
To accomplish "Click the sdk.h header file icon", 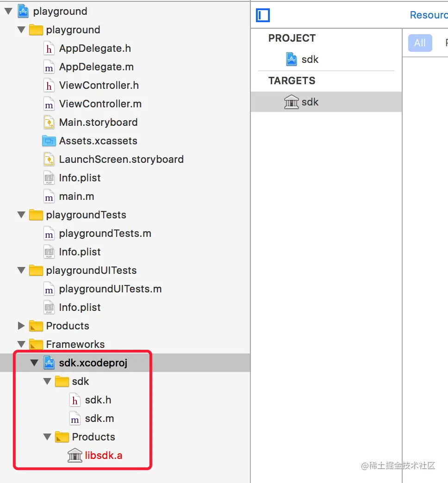I will coord(75,400).
